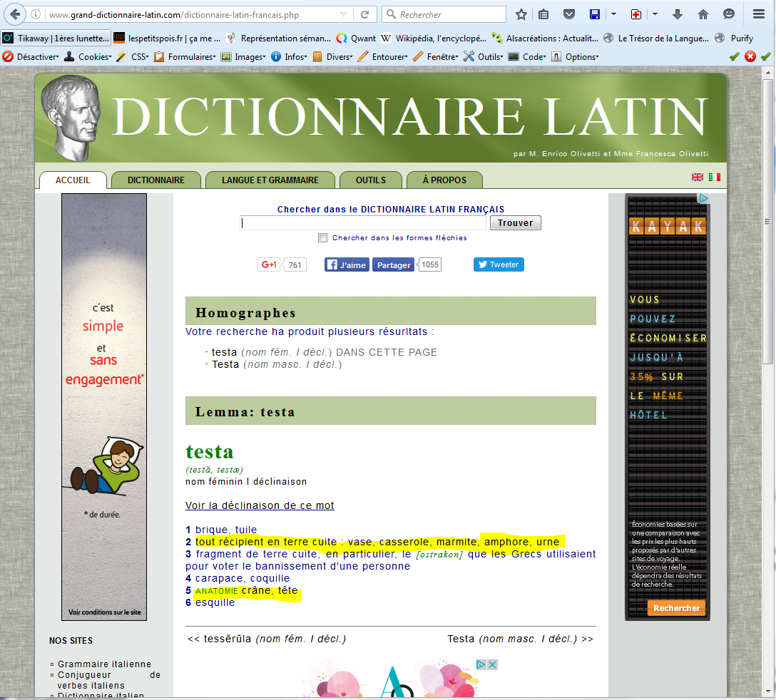Open 'Voir la déclinaison de ce mot' link
Image resolution: width=776 pixels, height=700 pixels.
[x=260, y=505]
